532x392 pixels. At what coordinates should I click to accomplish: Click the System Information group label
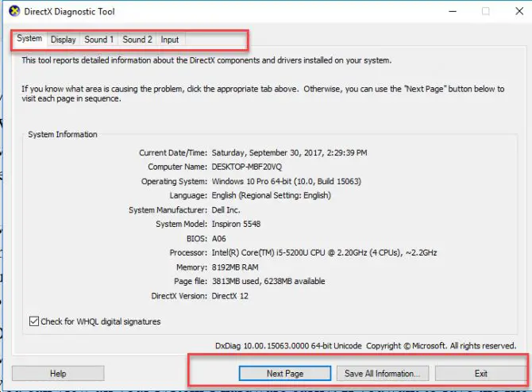pos(63,134)
